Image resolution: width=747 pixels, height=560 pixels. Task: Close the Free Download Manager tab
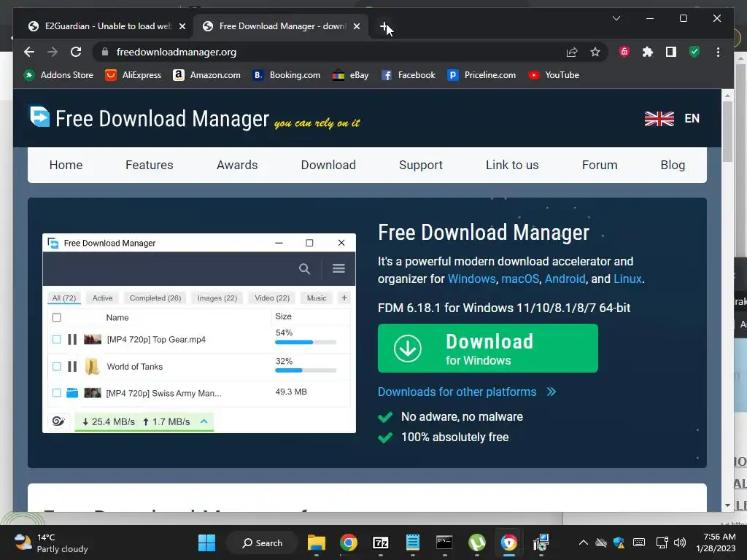(356, 26)
